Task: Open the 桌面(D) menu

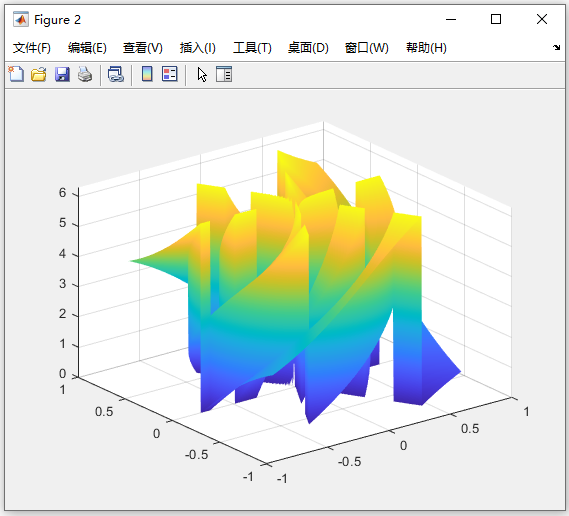Action: tap(308, 48)
